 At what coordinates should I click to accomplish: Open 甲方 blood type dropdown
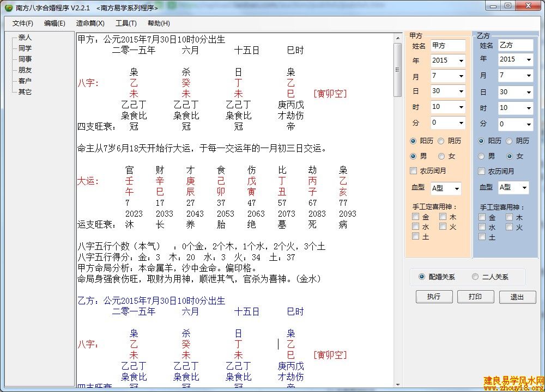[457, 188]
